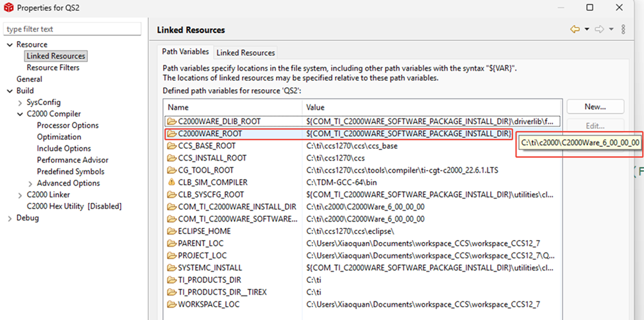Click the Edit... button
The image size is (644, 320).
point(595,126)
